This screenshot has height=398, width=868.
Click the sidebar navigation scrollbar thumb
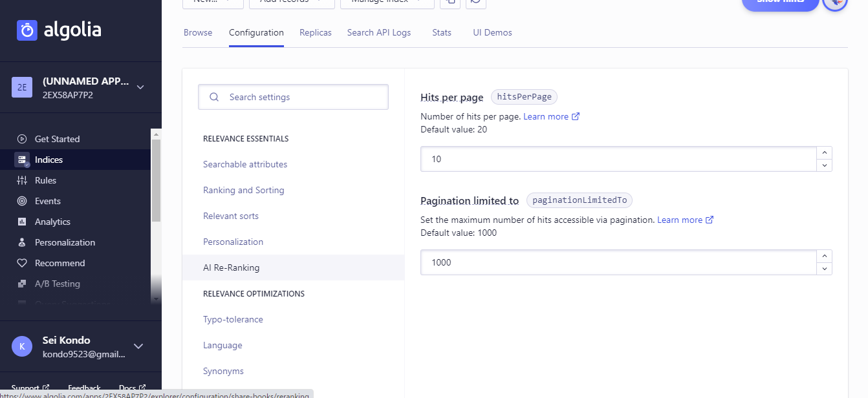(155, 180)
